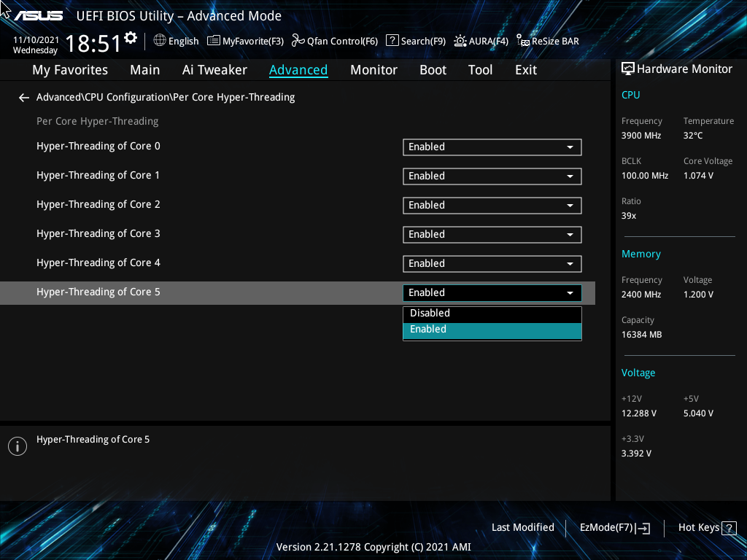Open the Ai Tweaker tab
Screen dimensions: 747x560
point(214,70)
